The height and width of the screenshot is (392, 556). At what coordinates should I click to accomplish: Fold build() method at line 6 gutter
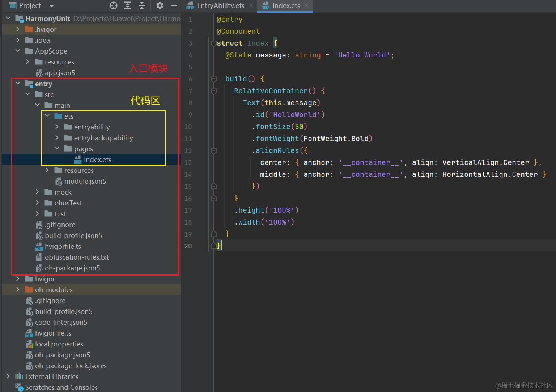213,79
